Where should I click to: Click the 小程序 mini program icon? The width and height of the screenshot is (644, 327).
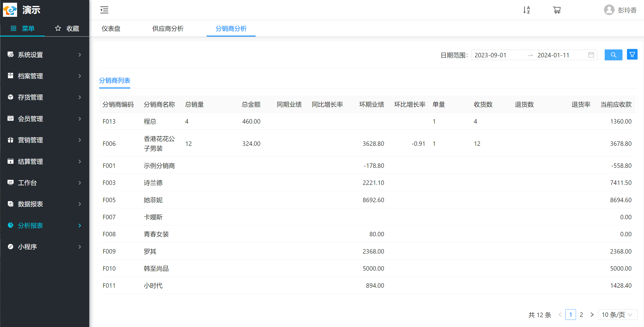(10, 246)
